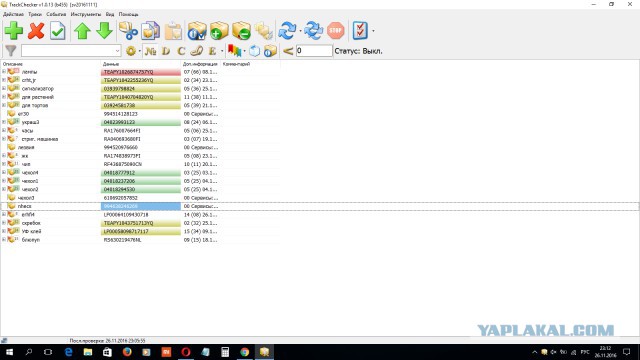Viewport: 640px width, 360px height.
Task: Toggle the funnel filter button
Action: coord(11,51)
